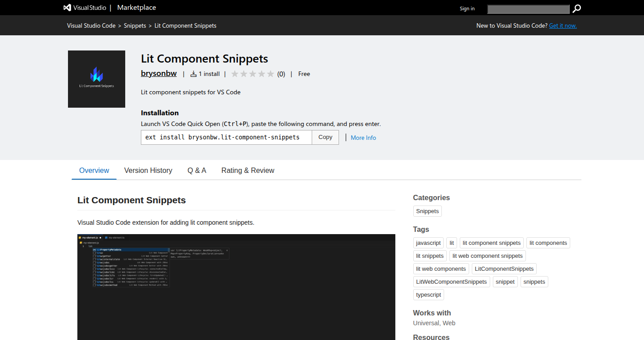Open publisher brysonbw's page

[159, 74]
